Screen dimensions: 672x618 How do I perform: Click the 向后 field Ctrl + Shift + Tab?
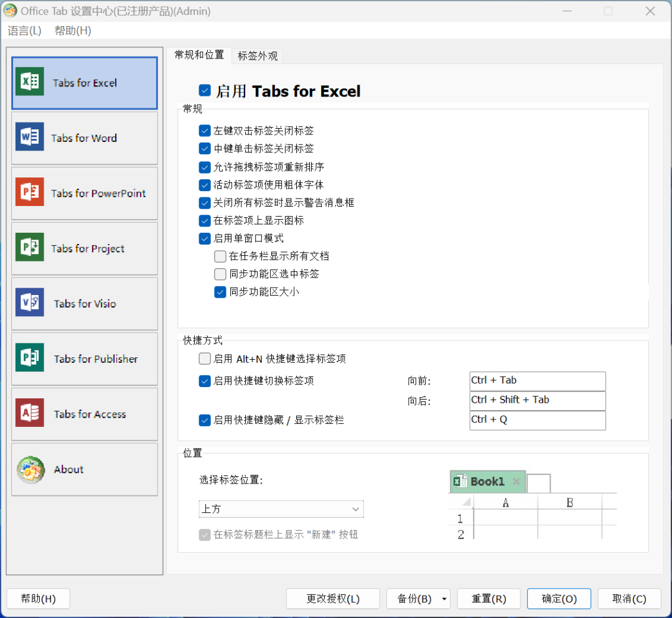(x=538, y=401)
